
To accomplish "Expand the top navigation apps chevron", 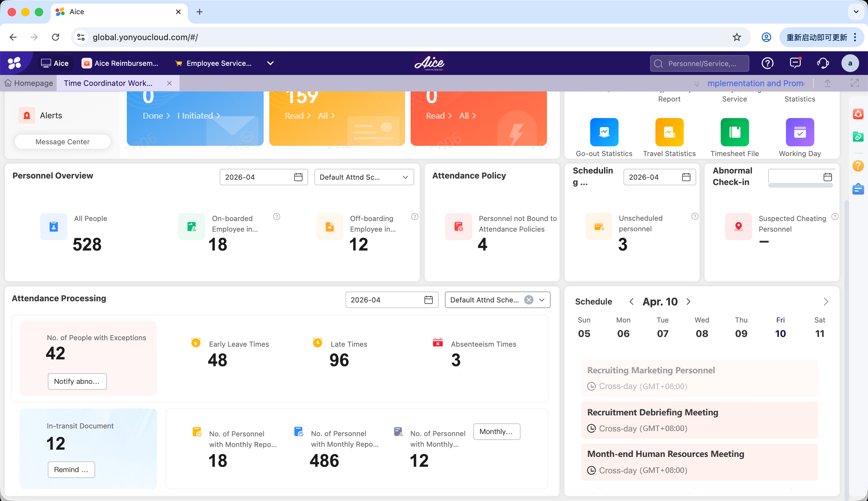I will coord(270,63).
